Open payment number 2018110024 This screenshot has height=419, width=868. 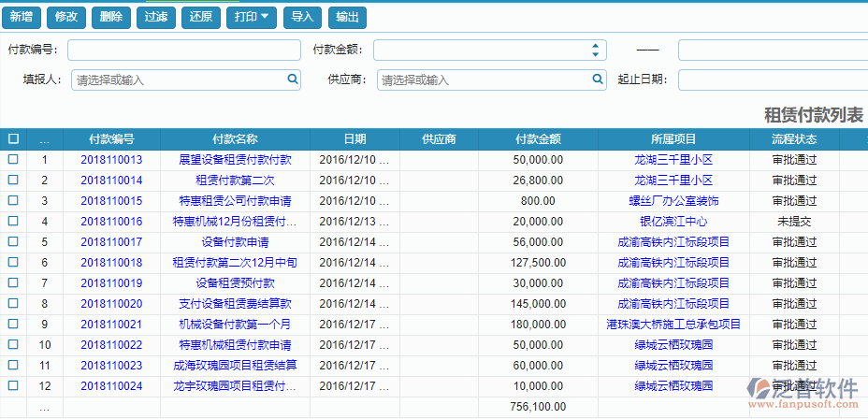coord(112,386)
